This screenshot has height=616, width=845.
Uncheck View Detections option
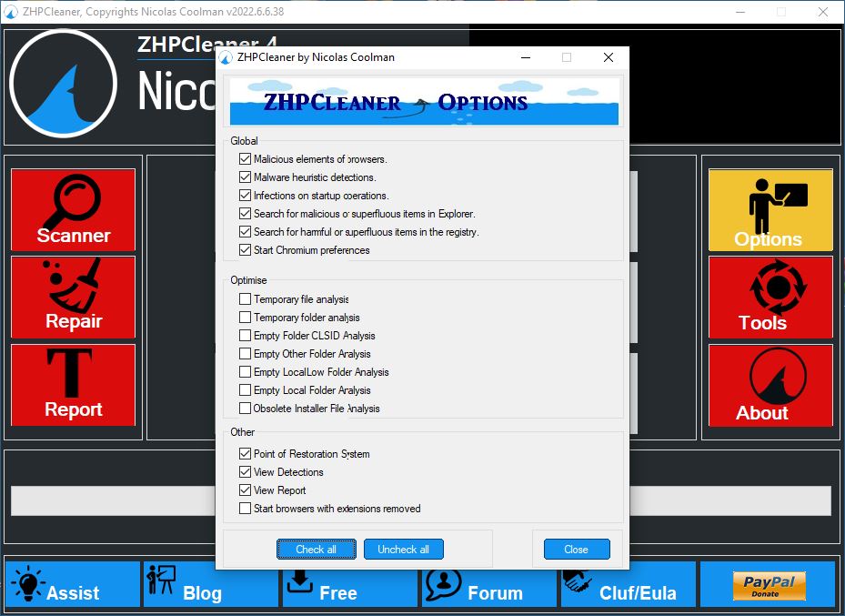pyautogui.click(x=246, y=472)
